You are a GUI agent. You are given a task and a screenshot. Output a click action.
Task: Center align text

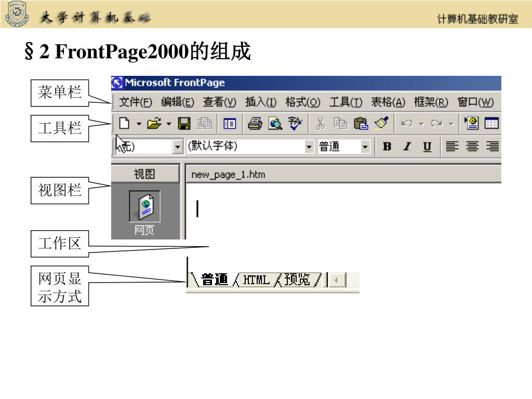point(472,147)
